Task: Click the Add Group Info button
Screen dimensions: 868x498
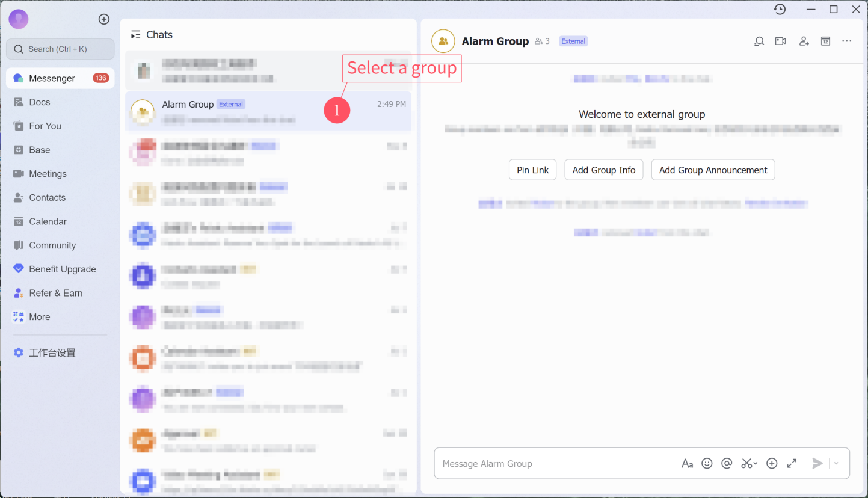Action: click(603, 170)
